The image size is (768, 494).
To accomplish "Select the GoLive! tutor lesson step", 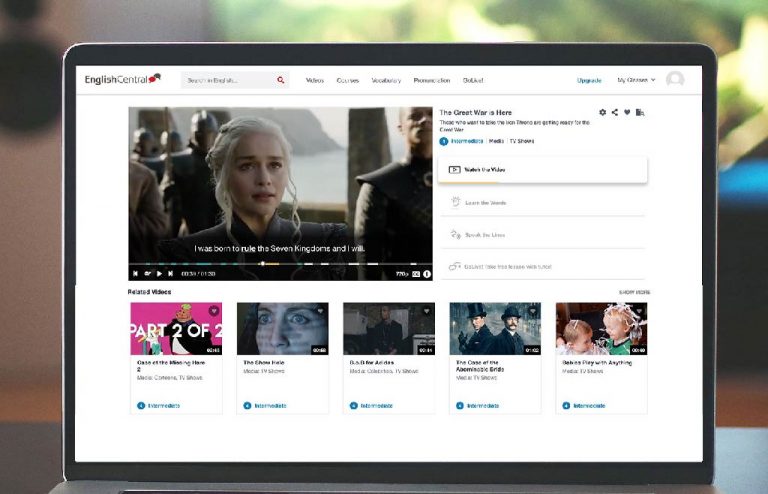I will pos(542,267).
